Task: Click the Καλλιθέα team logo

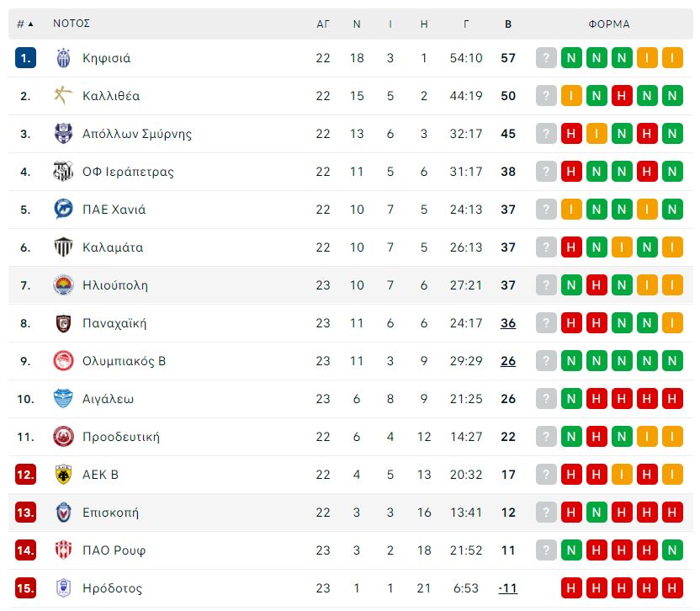Action: point(63,96)
